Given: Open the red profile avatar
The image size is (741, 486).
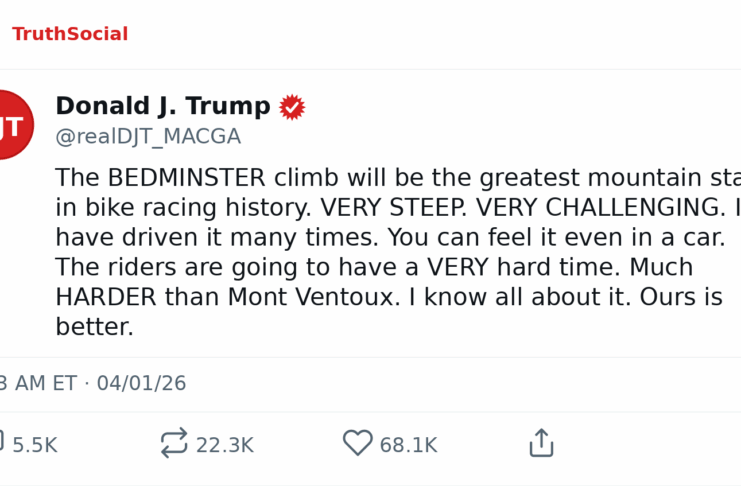Looking at the screenshot, I should [x=12, y=125].
